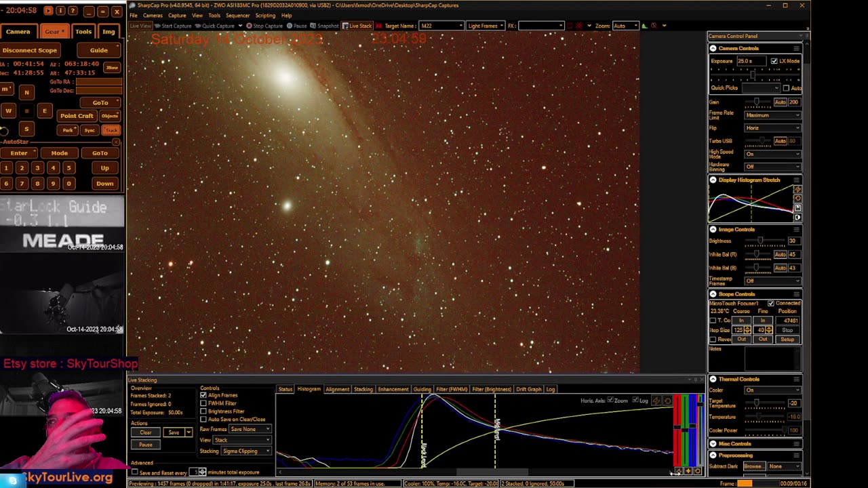868x488 pixels.
Task: Toggle Save and Reset every checkbox
Action: [134, 472]
